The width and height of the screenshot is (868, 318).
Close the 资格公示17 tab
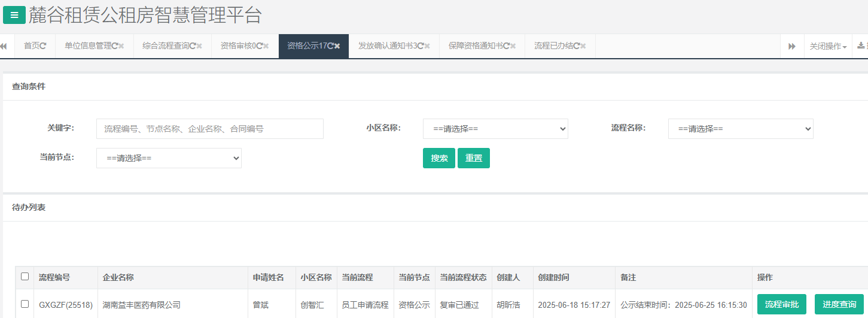(337, 46)
